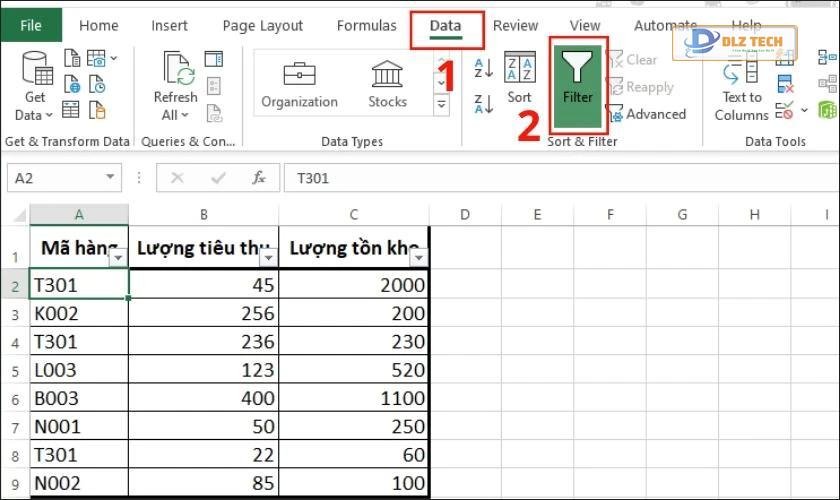Switch to the Formulas tab
The image size is (840, 500).
pyautogui.click(x=366, y=25)
